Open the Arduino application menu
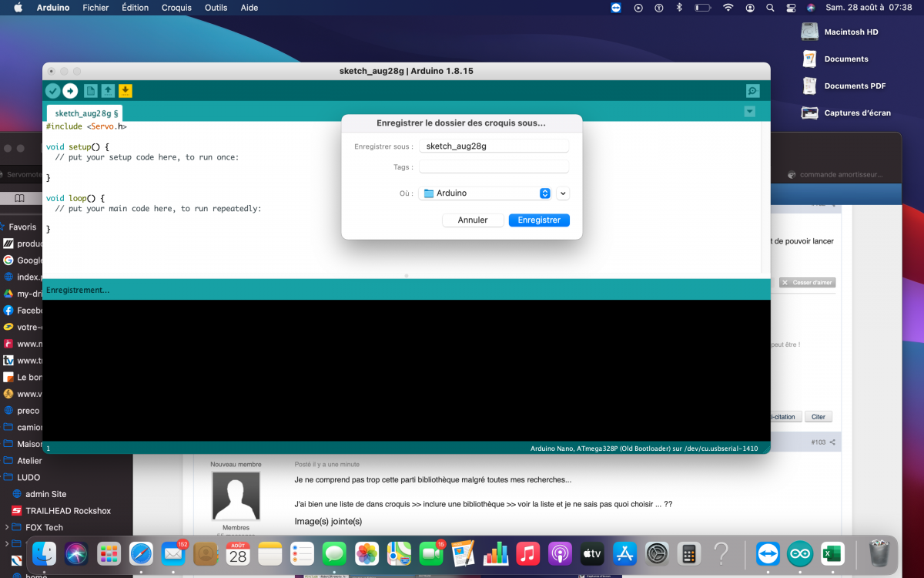Image resolution: width=924 pixels, height=578 pixels. 53,8
